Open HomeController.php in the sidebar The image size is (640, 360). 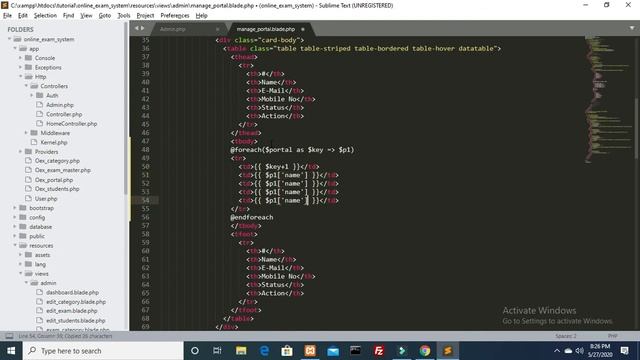click(x=71, y=124)
